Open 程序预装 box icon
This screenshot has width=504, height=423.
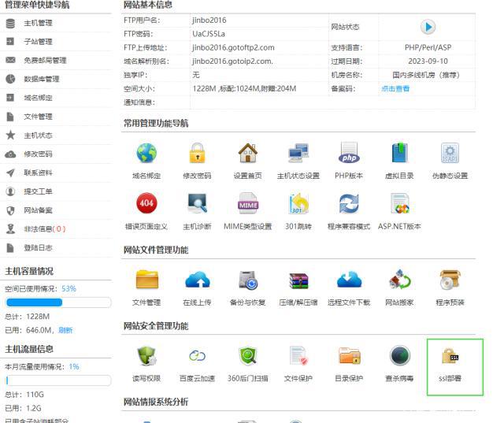click(x=450, y=280)
